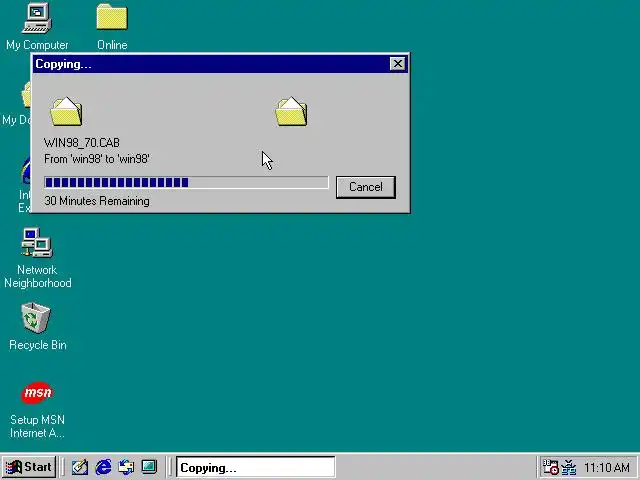Close the Copying dialog

[x=398, y=64]
